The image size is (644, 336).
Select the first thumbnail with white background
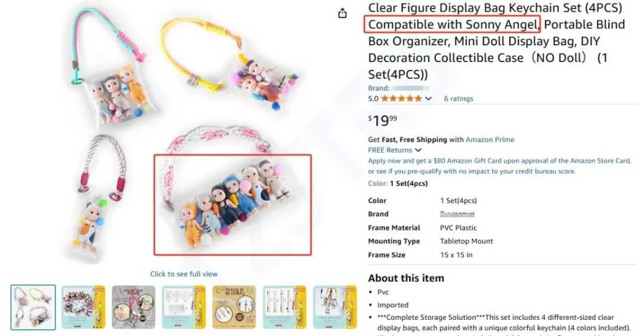click(33, 307)
